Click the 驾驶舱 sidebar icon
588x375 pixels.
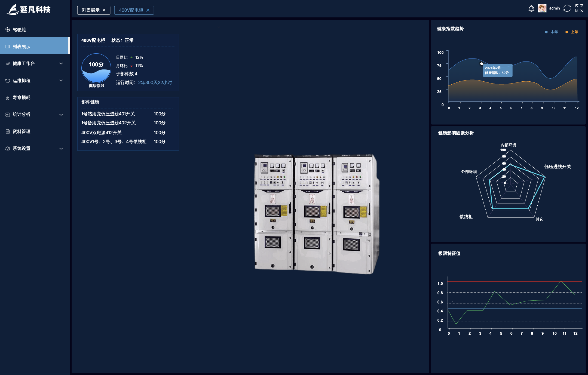point(8,30)
